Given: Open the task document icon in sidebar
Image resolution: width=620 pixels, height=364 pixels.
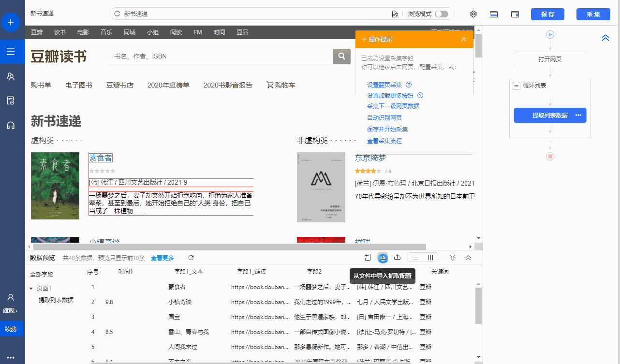Looking at the screenshot, I should pyautogui.click(x=11, y=101).
